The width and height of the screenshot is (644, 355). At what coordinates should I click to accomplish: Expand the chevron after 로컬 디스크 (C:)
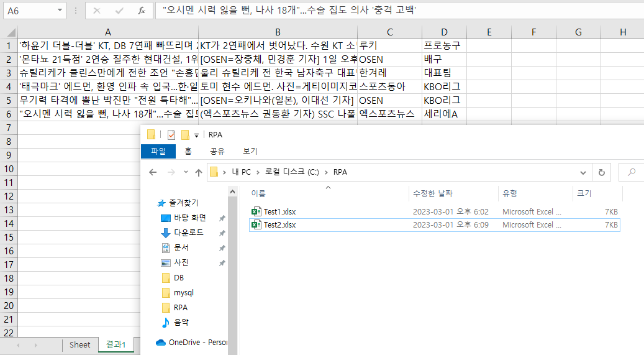326,172
